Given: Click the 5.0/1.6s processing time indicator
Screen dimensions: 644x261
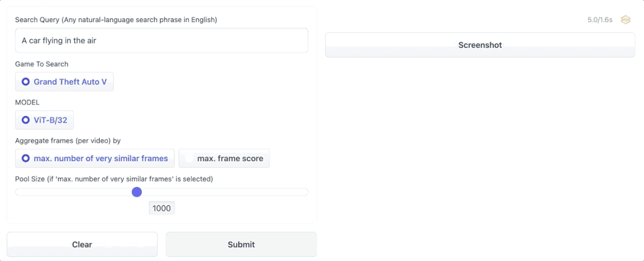Looking at the screenshot, I should pyautogui.click(x=600, y=20).
